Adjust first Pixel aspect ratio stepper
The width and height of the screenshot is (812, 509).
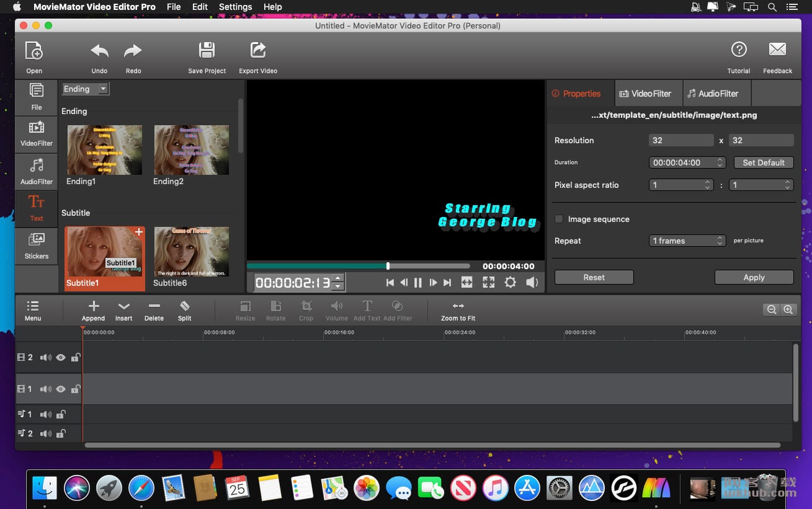tap(708, 185)
